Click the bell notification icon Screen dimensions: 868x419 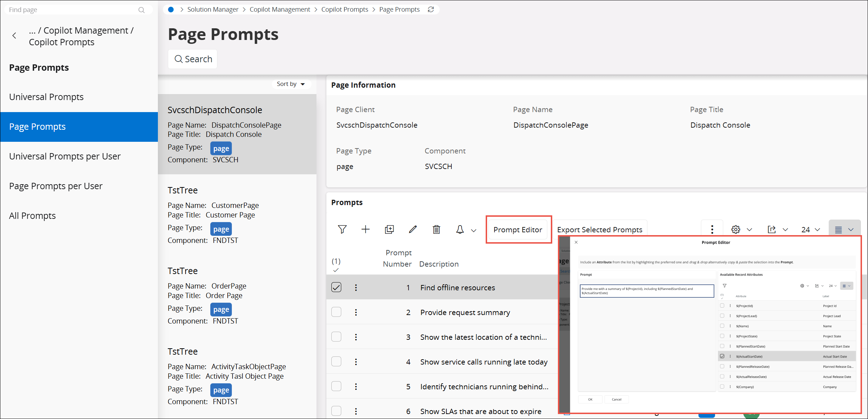[460, 229]
